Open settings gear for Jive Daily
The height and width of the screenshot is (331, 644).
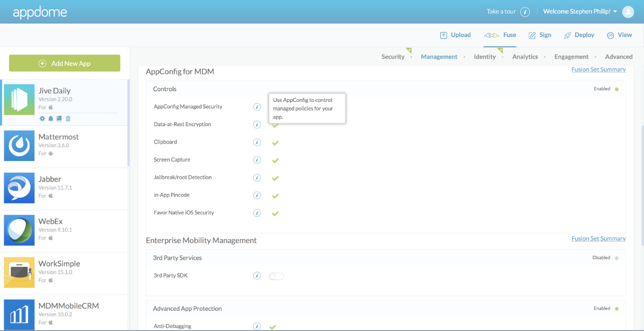42,119
